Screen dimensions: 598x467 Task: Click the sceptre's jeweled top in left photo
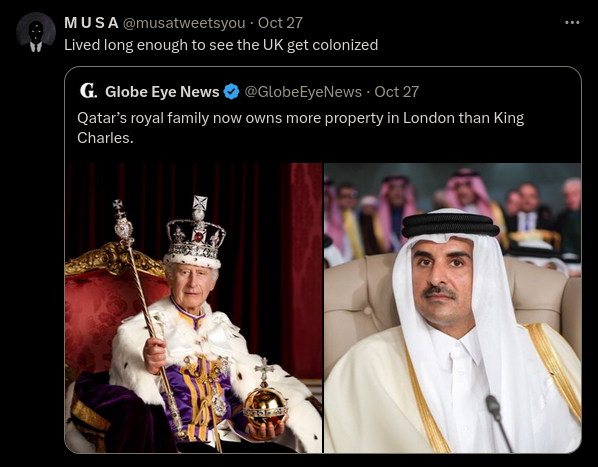click(x=123, y=223)
